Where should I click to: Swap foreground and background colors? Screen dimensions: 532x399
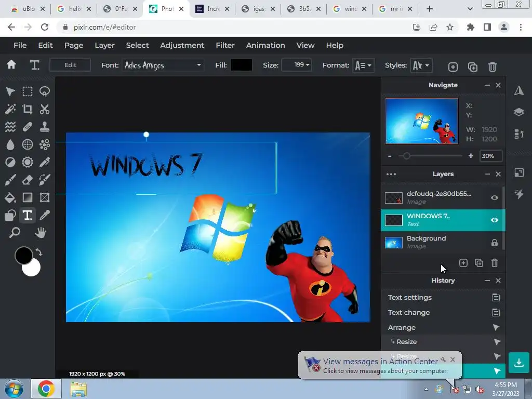(x=39, y=252)
